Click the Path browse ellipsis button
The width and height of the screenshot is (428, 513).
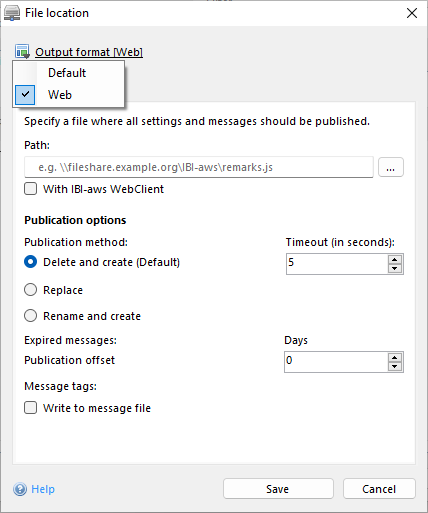pos(391,167)
